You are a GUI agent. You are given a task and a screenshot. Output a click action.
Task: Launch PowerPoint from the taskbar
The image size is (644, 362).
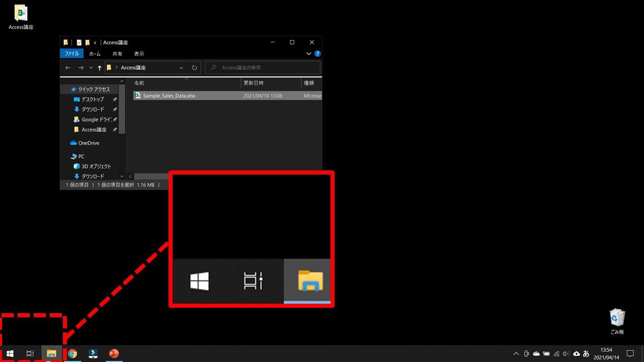(114, 353)
